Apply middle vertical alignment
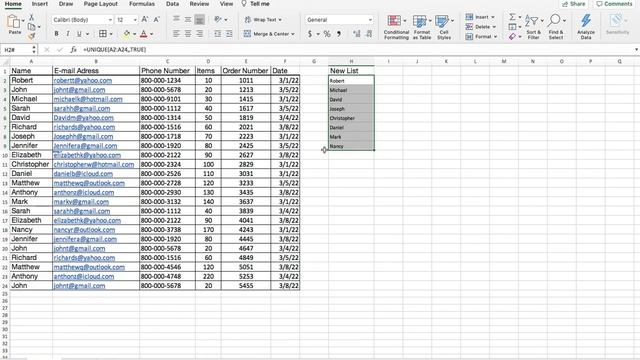The width and height of the screenshot is (640, 360). click(x=188, y=19)
